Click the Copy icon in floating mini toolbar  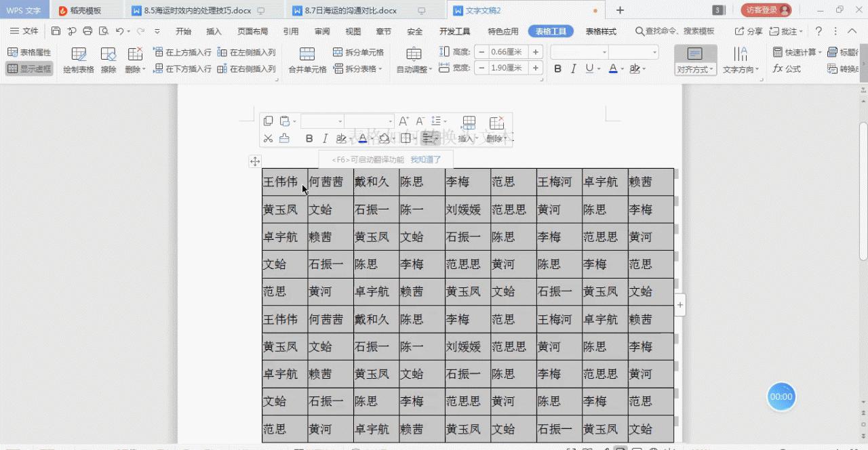268,121
